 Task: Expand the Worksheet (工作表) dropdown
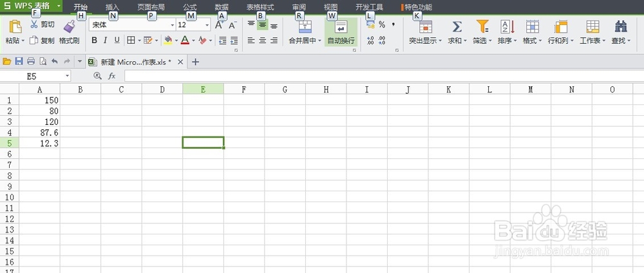pos(604,41)
